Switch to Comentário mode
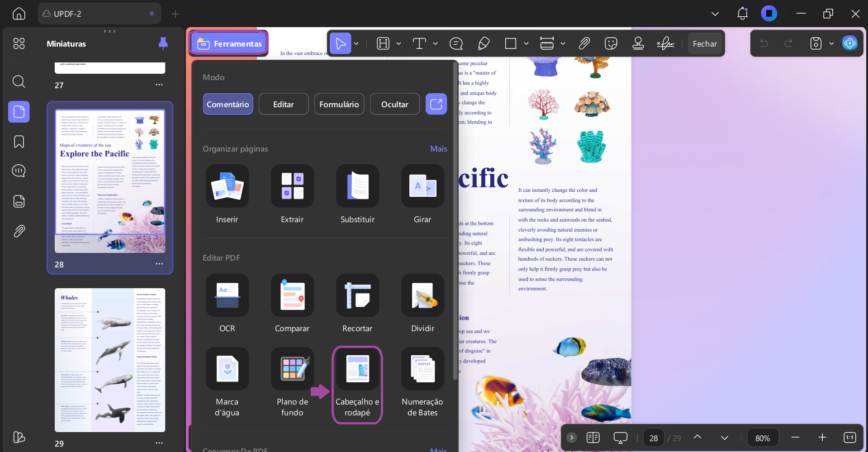This screenshot has width=868, height=452. tap(228, 104)
